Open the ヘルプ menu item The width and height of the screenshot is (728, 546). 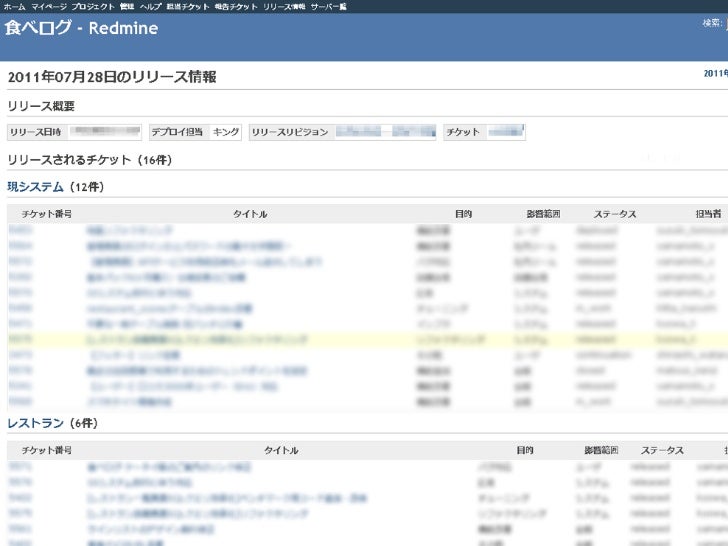[150, 6]
